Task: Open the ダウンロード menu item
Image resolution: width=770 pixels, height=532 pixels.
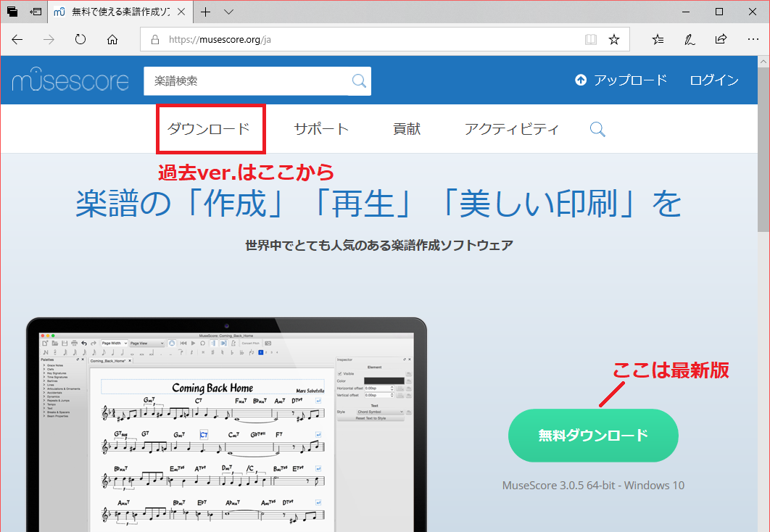Action: (209, 129)
